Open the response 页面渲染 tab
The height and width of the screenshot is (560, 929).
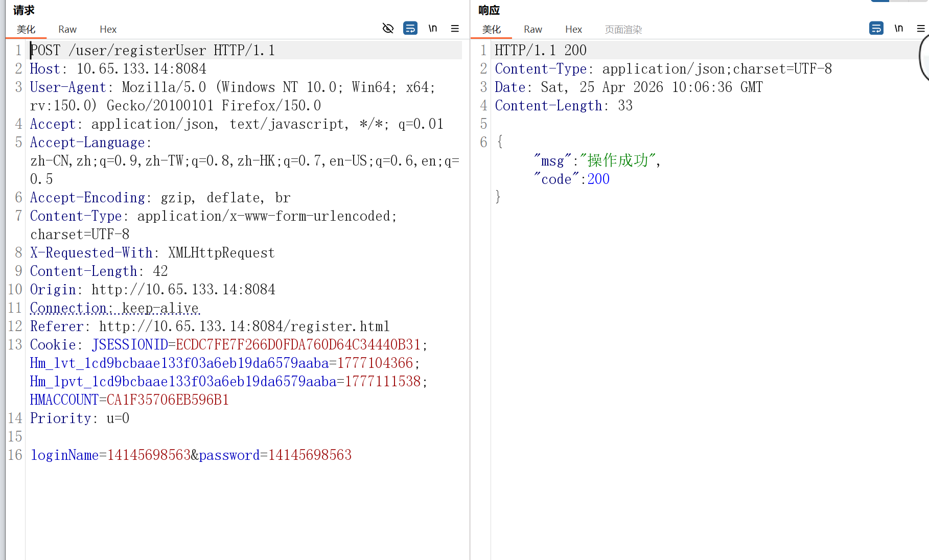[x=623, y=30]
